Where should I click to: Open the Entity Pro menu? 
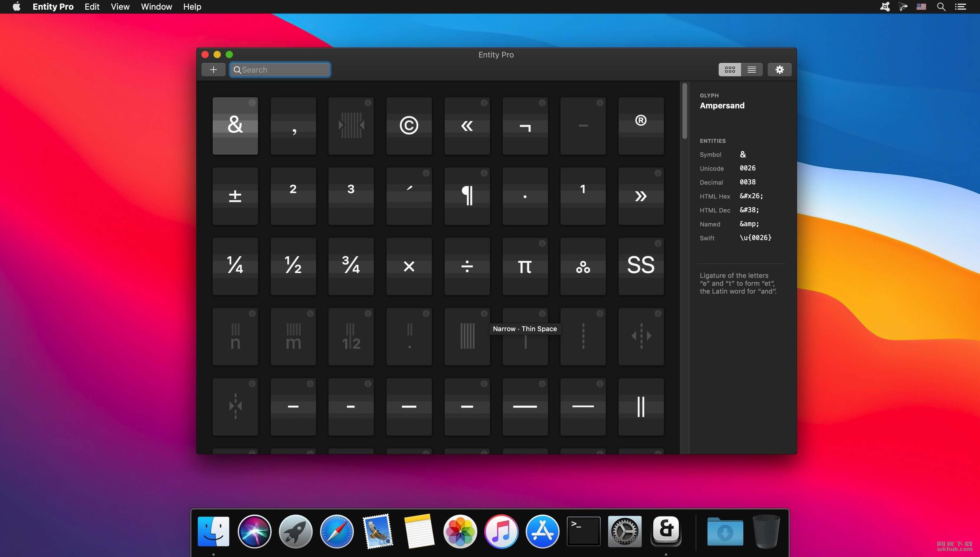[x=53, y=6]
